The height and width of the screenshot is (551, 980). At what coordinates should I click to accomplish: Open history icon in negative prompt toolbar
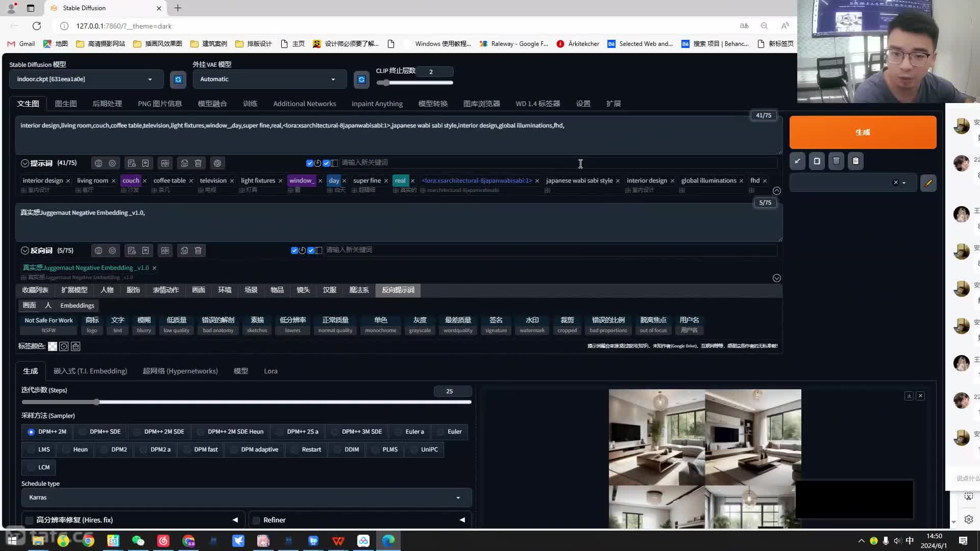pos(132,251)
